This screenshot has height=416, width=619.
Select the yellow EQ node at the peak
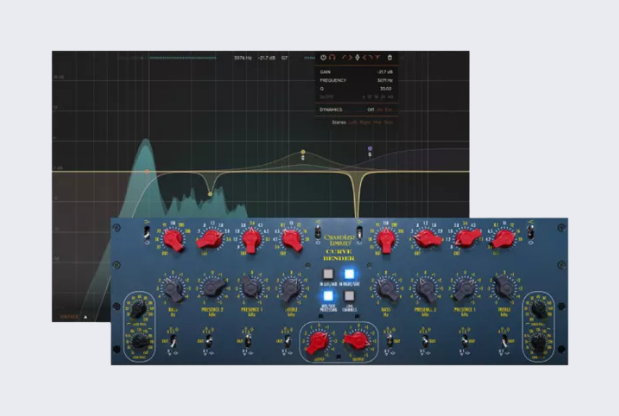303,152
